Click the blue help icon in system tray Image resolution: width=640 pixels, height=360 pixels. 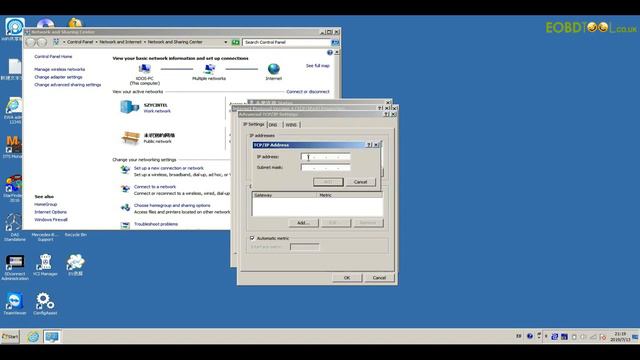coord(529,336)
